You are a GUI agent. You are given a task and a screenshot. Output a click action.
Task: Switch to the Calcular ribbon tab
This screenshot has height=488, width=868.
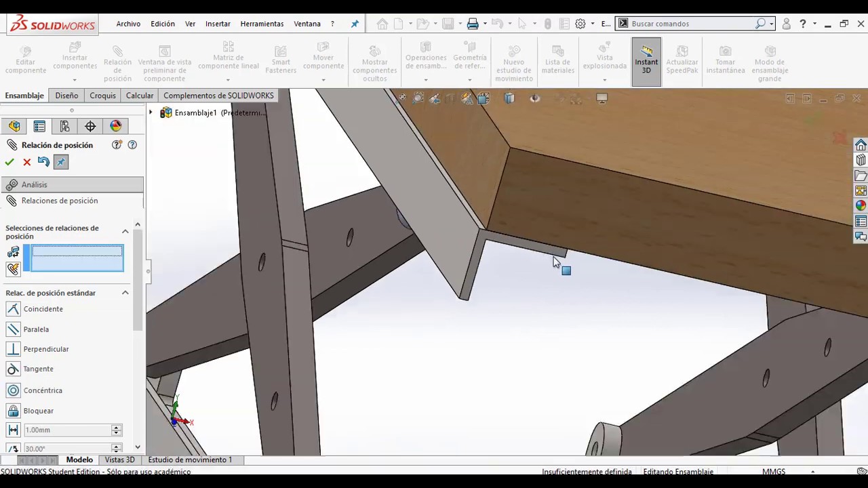[x=140, y=96]
